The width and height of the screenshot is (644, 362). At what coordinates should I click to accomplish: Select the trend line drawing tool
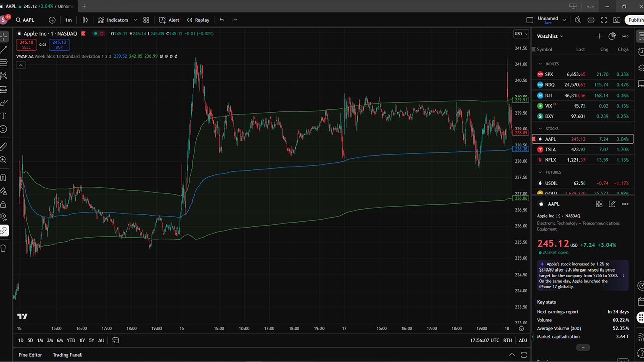[x=4, y=50]
